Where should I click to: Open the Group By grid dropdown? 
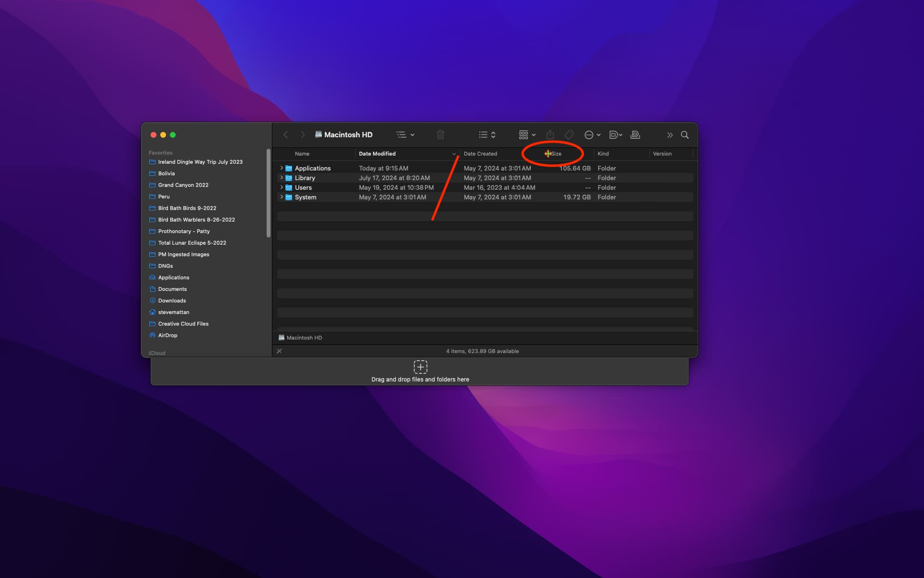pyautogui.click(x=527, y=135)
